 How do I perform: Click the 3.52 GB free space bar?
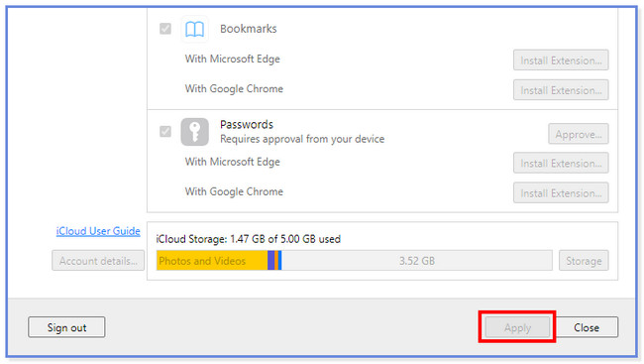416,261
